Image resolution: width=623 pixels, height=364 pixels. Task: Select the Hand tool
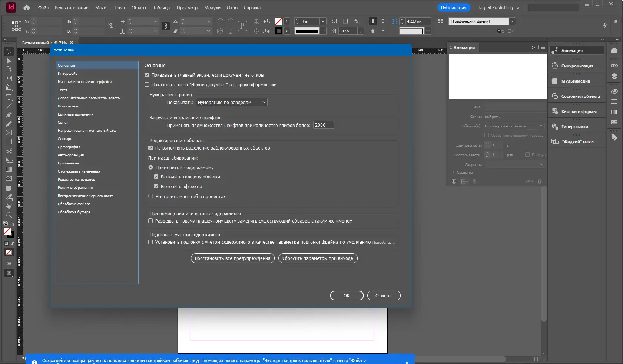pos(9,206)
